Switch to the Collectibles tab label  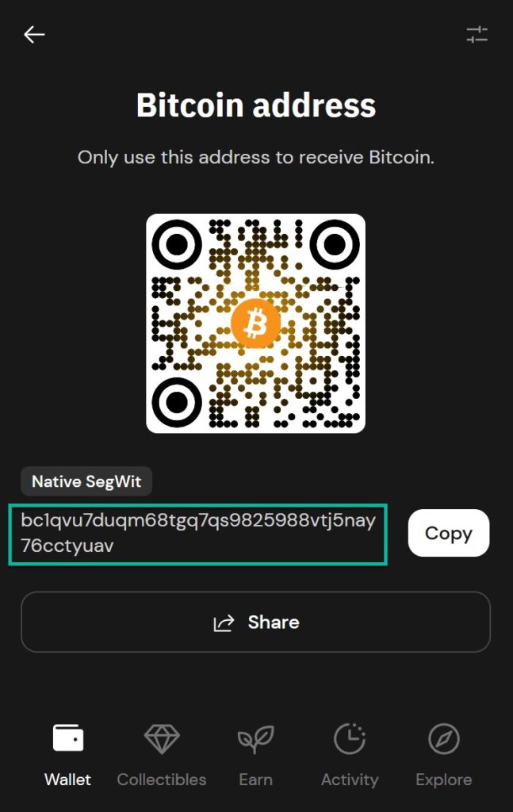(162, 779)
